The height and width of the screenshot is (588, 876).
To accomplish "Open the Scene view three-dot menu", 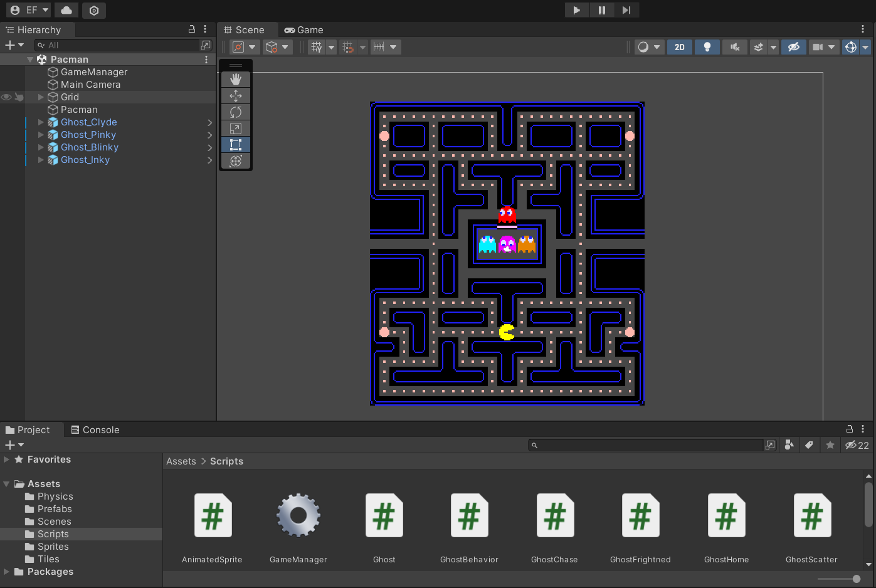I will (x=863, y=29).
